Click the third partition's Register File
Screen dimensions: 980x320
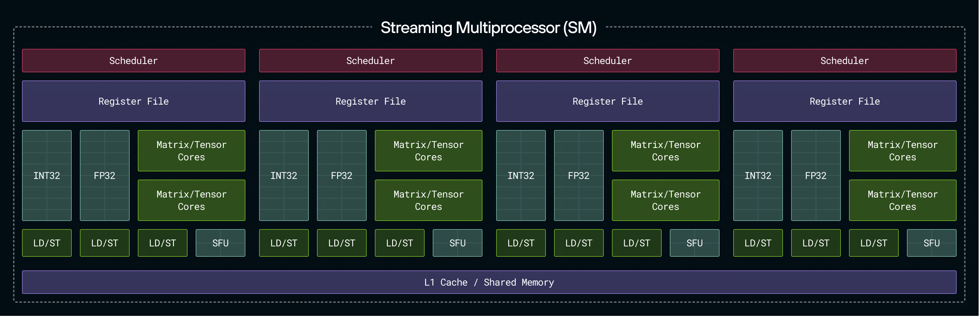tap(608, 101)
